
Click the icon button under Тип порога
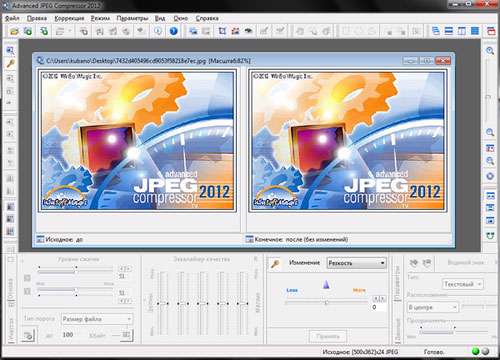coord(29,335)
